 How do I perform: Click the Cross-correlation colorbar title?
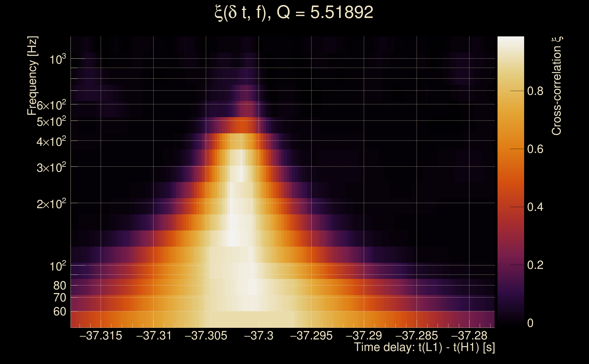556,86
